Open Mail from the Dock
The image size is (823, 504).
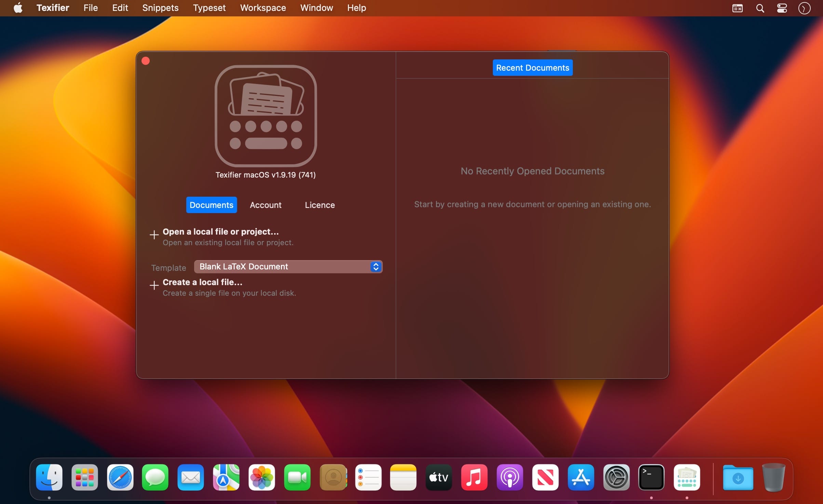click(x=191, y=477)
